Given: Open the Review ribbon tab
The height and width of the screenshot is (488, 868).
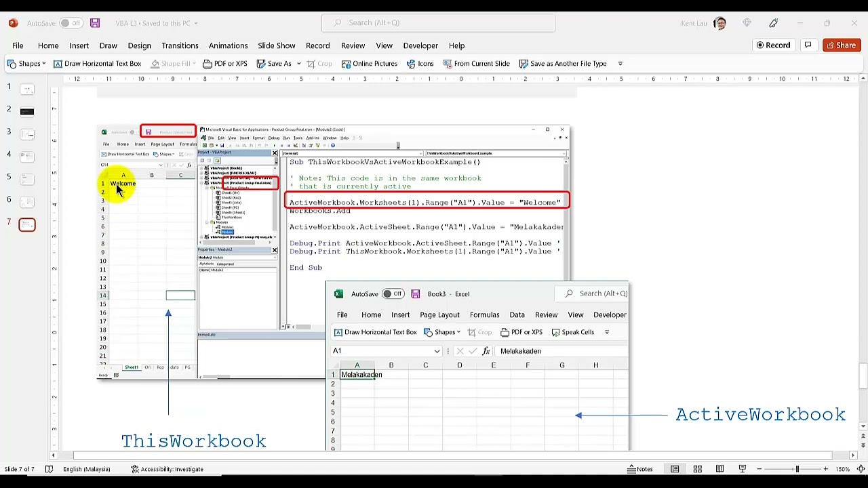Looking at the screenshot, I should [353, 45].
